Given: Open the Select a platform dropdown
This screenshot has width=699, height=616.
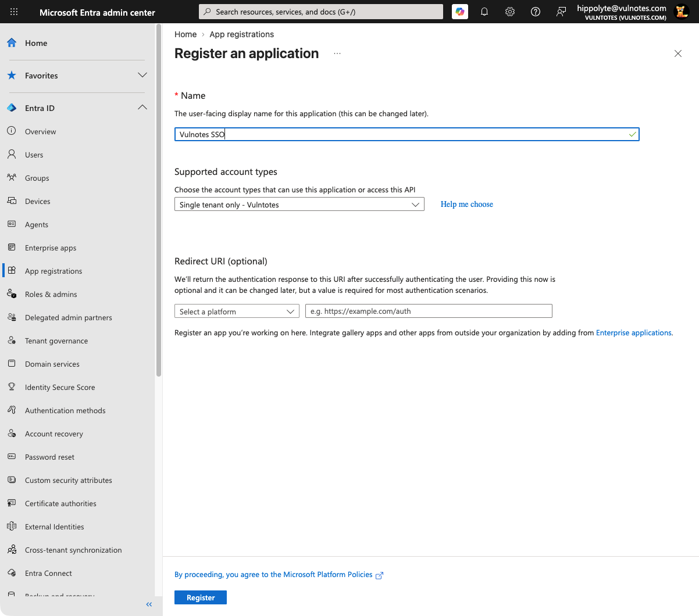Looking at the screenshot, I should coord(237,311).
